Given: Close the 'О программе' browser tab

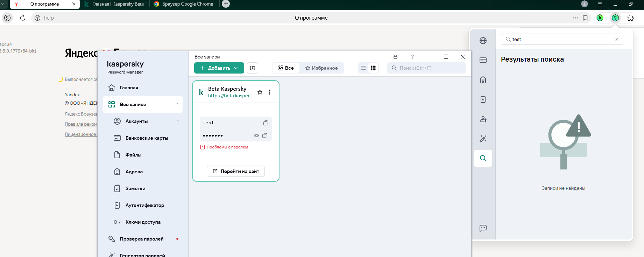Looking at the screenshot, I should tap(74, 4).
